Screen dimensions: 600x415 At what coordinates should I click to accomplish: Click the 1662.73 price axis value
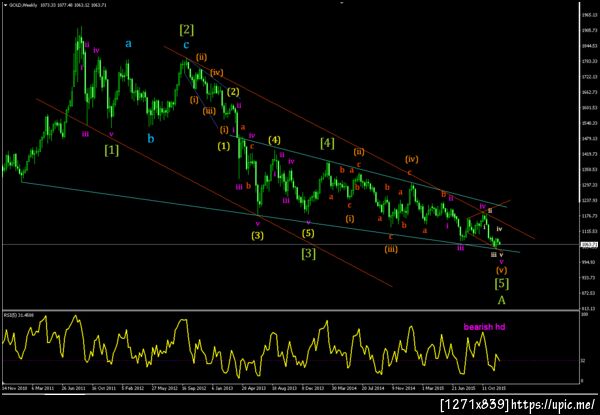(588, 92)
